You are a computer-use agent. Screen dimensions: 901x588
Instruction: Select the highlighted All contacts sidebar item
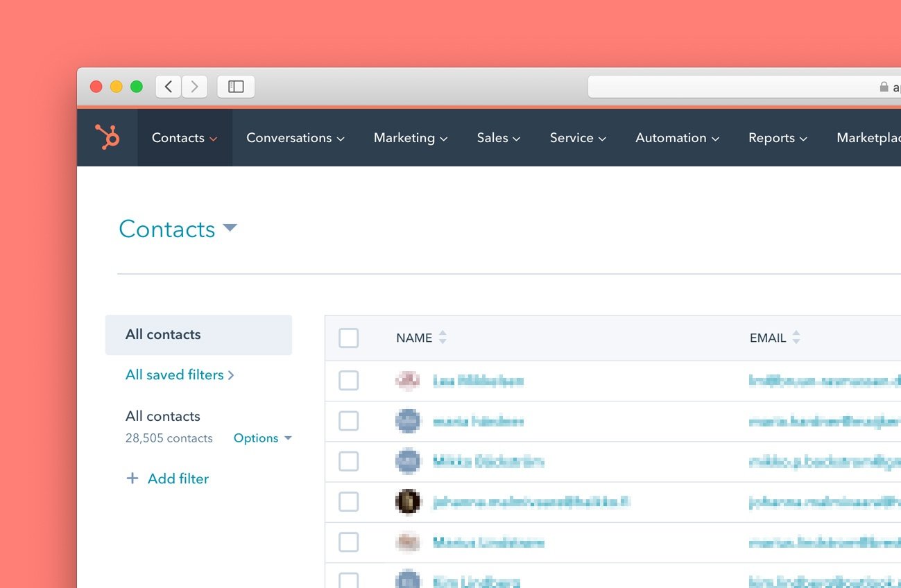198,335
